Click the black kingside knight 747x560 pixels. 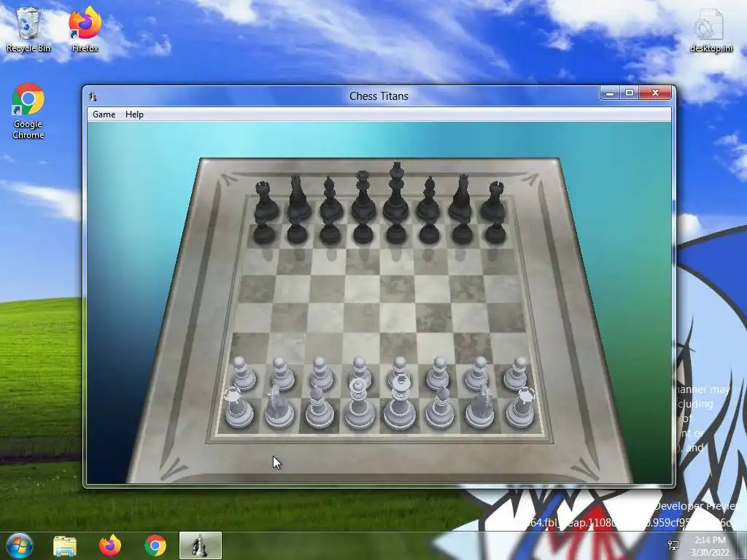[461, 198]
